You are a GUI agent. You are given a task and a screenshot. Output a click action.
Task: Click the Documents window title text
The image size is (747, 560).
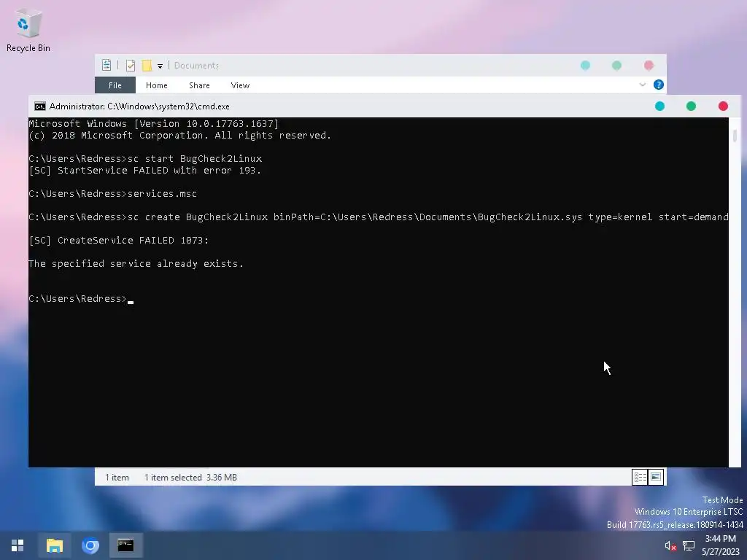[196, 65]
